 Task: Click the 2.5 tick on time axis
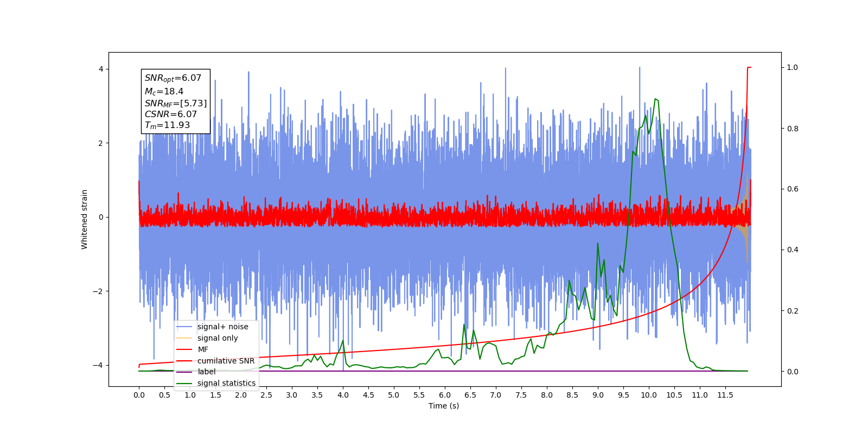click(266, 395)
